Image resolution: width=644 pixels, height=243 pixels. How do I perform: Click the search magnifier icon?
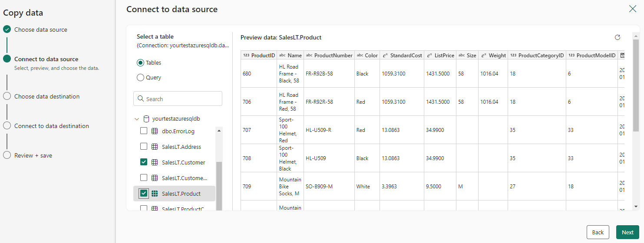click(x=141, y=99)
